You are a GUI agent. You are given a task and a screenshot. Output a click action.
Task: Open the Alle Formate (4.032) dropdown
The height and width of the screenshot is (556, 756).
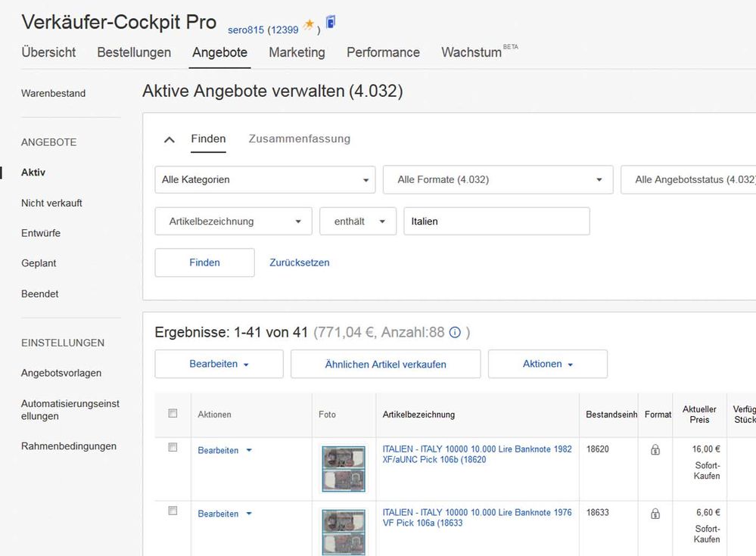tap(497, 180)
